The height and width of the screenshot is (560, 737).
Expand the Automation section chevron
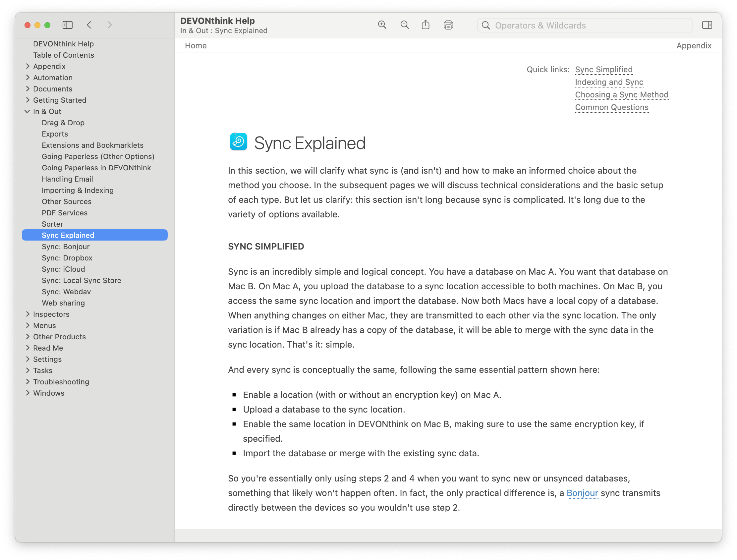pos(28,78)
